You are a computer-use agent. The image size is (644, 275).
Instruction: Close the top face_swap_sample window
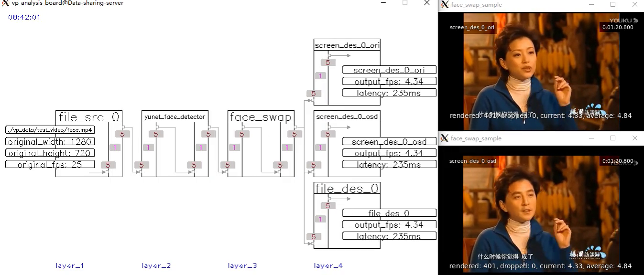click(x=634, y=4)
